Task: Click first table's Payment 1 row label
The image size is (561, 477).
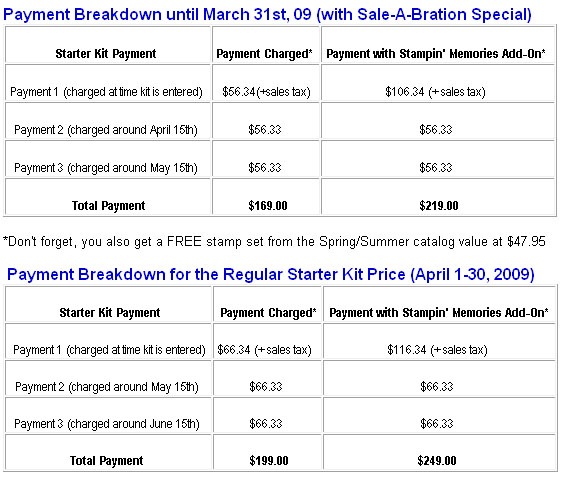Action: coord(106,92)
